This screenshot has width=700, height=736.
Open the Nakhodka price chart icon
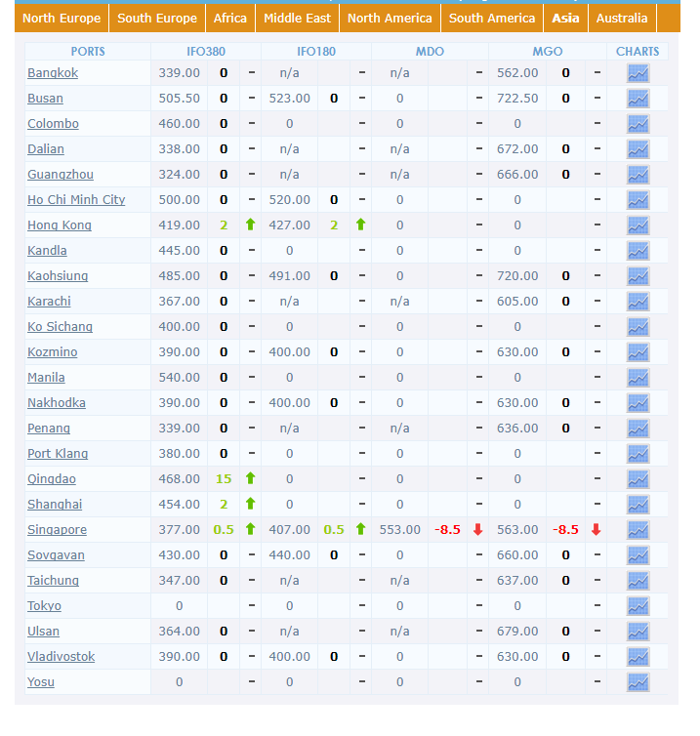(x=638, y=403)
